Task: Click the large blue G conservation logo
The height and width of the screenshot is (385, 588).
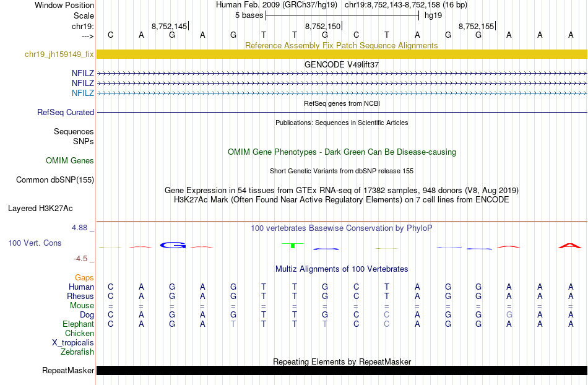Action: [x=173, y=245]
